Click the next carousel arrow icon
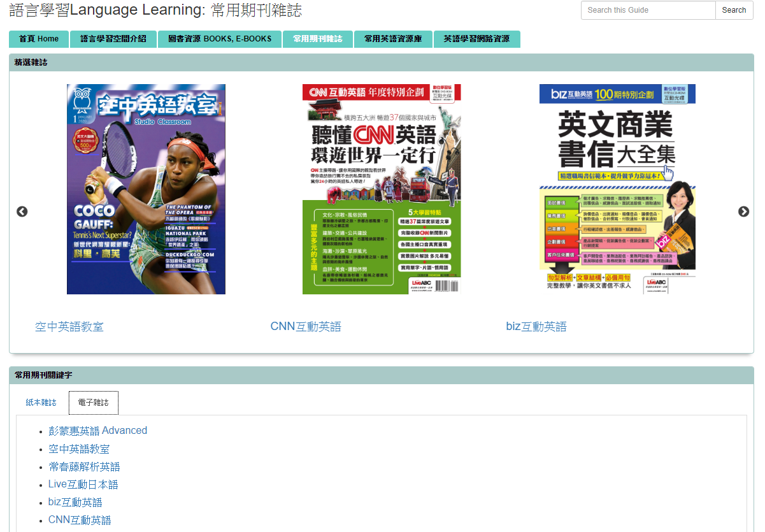The image size is (765, 532). [743, 212]
